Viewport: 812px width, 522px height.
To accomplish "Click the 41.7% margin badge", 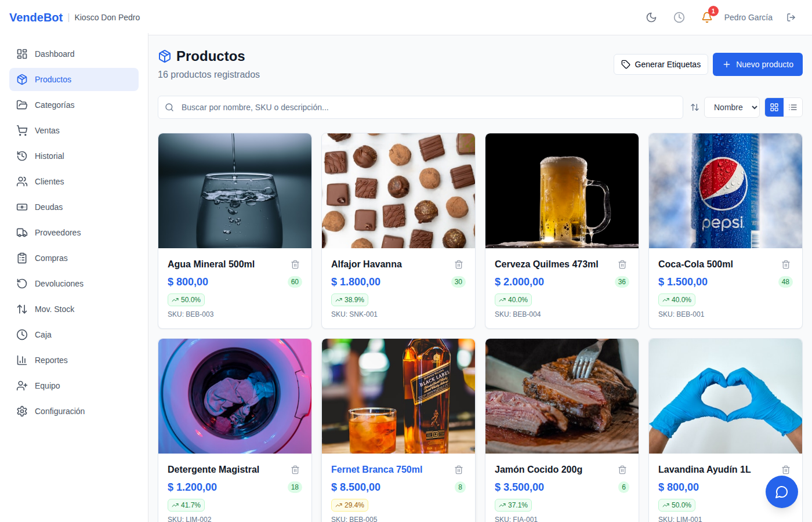I will click(186, 505).
